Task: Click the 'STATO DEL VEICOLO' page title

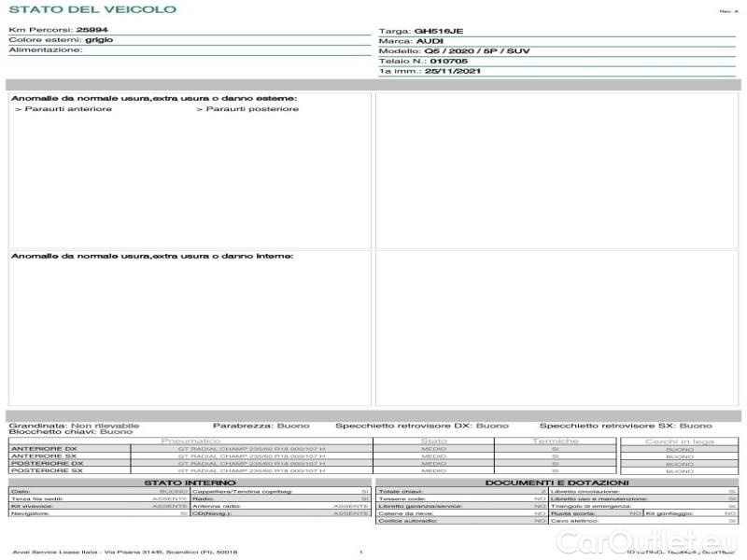Action: point(92,9)
